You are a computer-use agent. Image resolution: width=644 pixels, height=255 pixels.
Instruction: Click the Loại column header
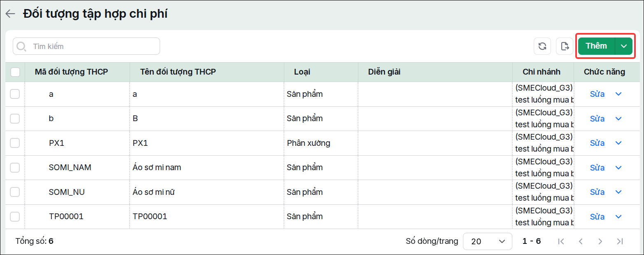coord(302,72)
